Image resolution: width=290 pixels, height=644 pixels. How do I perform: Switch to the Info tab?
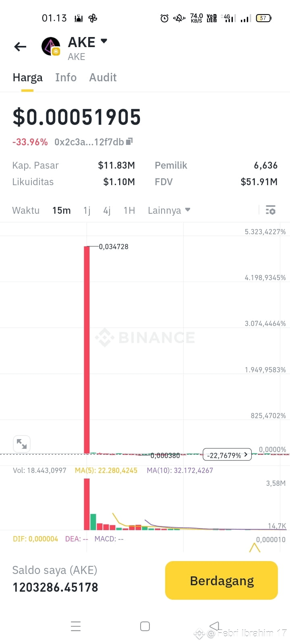66,77
